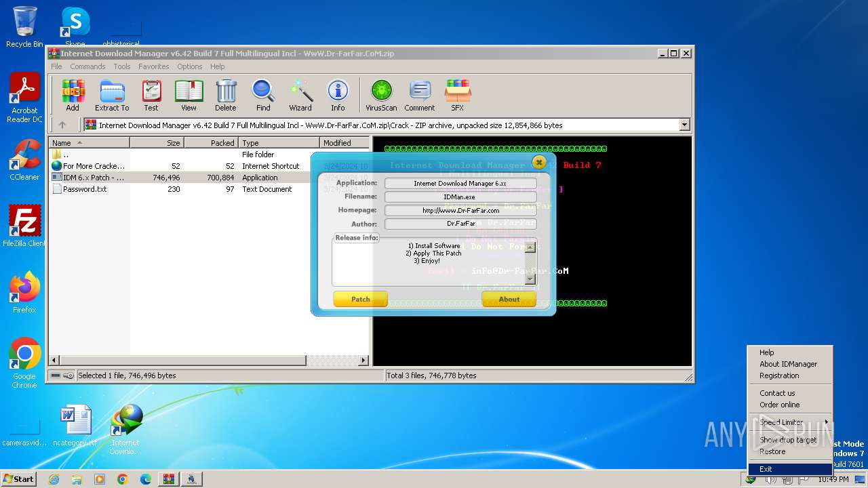Select the IDM 6.x Patch application row
Image resolution: width=868 pixels, height=488 pixels.
point(209,178)
